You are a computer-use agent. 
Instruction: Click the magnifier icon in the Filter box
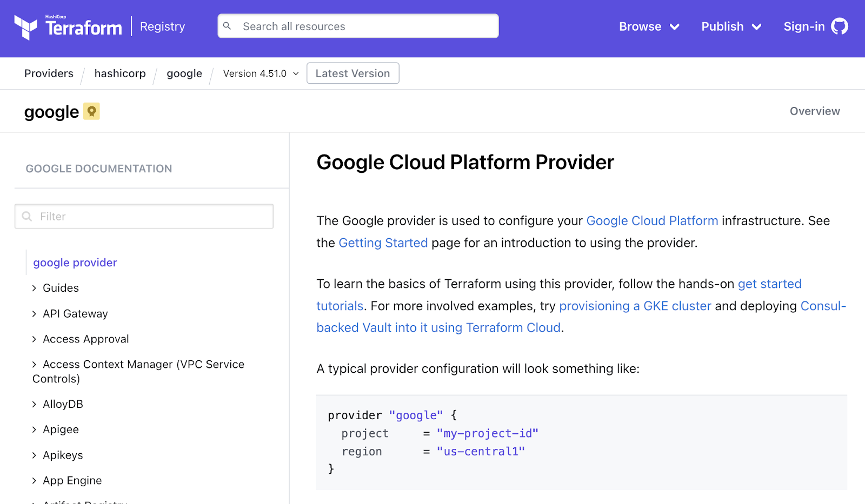(x=27, y=217)
